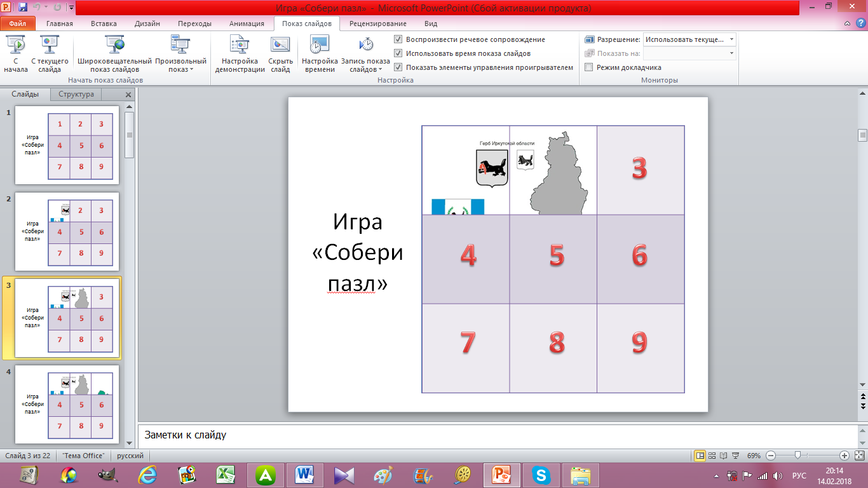Go to next slide double-arrow button
Image resolution: width=868 pixels, height=488 pixels.
point(862,405)
